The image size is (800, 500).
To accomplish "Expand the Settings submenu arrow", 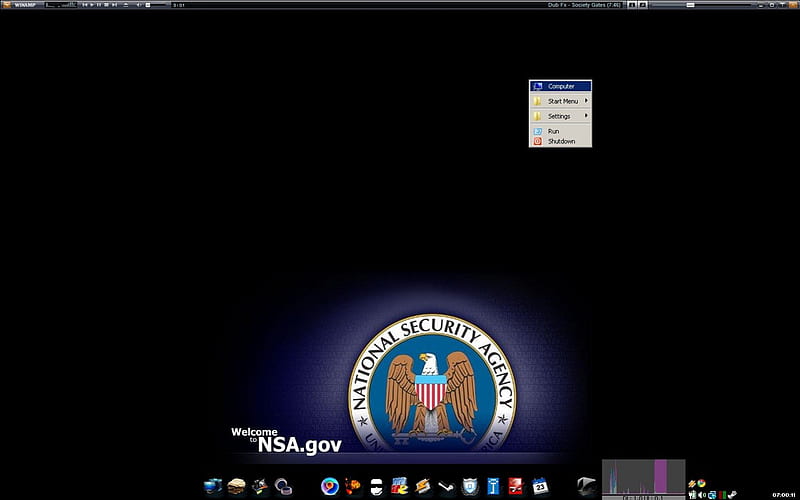I will [x=586, y=115].
